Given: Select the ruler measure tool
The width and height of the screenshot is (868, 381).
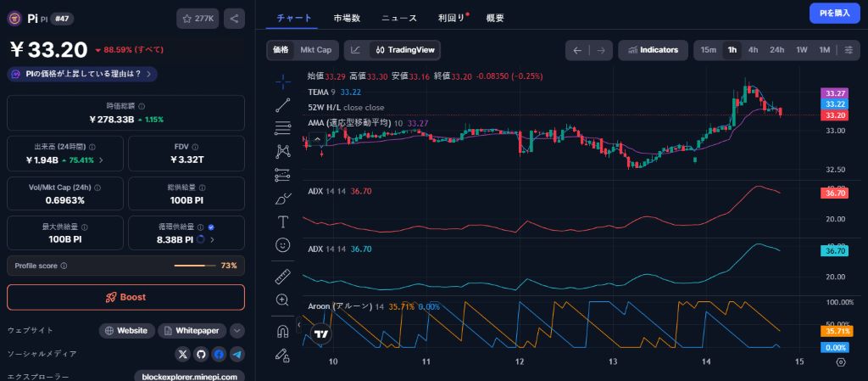Looking at the screenshot, I should (283, 277).
